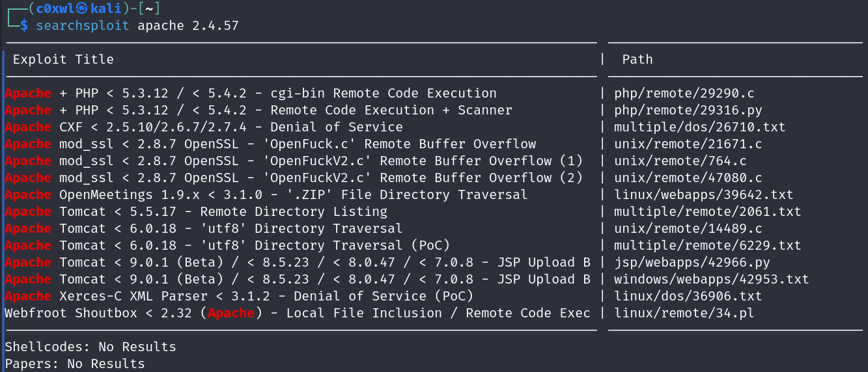This screenshot has width=868, height=372.
Task: Click the Exploit Title column header
Action: 63,59
